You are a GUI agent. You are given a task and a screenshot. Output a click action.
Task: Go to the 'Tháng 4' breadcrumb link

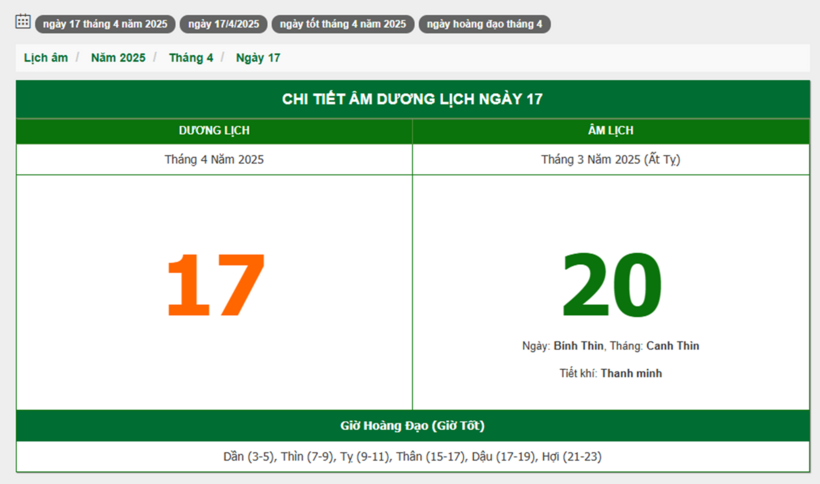(191, 58)
